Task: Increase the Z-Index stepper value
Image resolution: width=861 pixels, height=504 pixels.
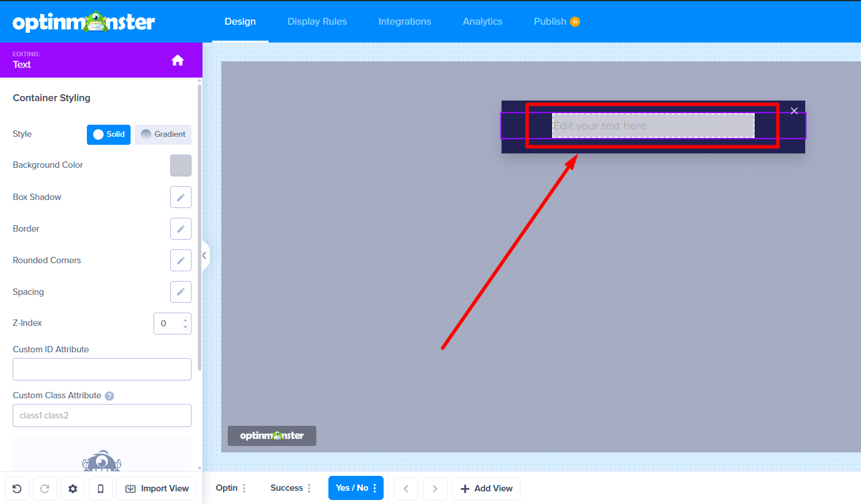Action: click(x=185, y=320)
